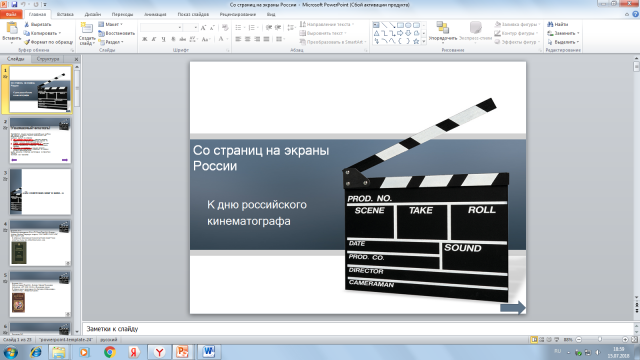Click the Text Direction (Направление текста) button
640x360 pixels.
pyautogui.click(x=327, y=24)
